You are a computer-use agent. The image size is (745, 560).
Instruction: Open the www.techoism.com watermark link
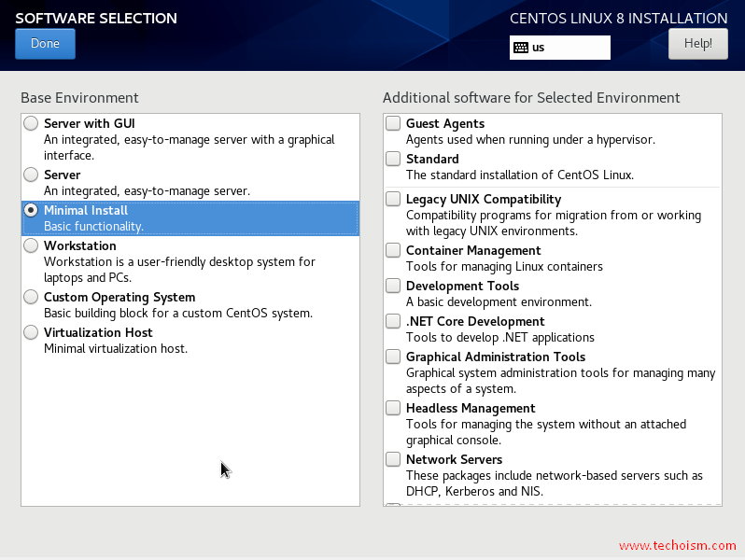click(x=678, y=545)
